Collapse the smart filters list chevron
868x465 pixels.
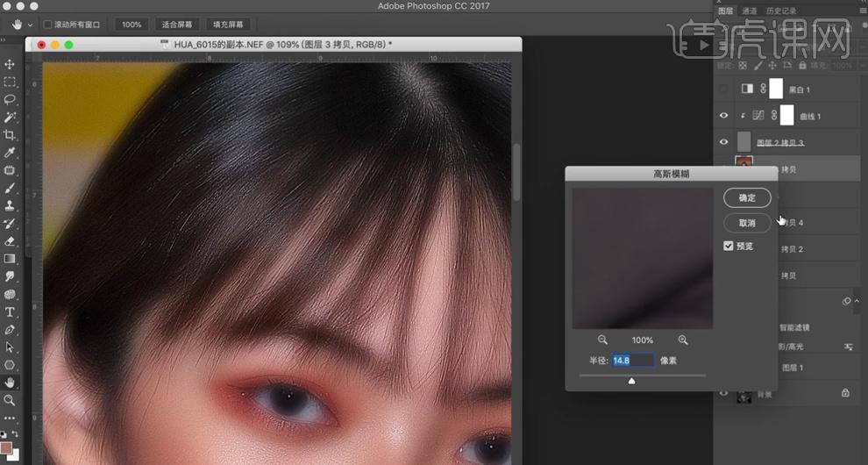[857, 301]
